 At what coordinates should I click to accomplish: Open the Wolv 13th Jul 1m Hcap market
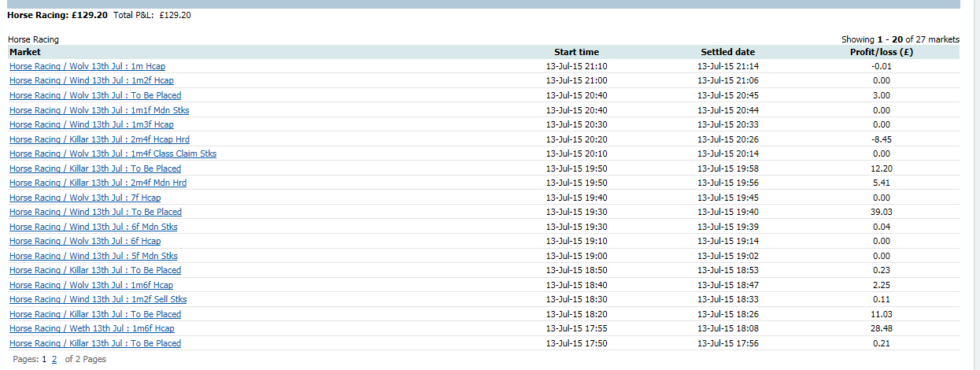tap(87, 66)
